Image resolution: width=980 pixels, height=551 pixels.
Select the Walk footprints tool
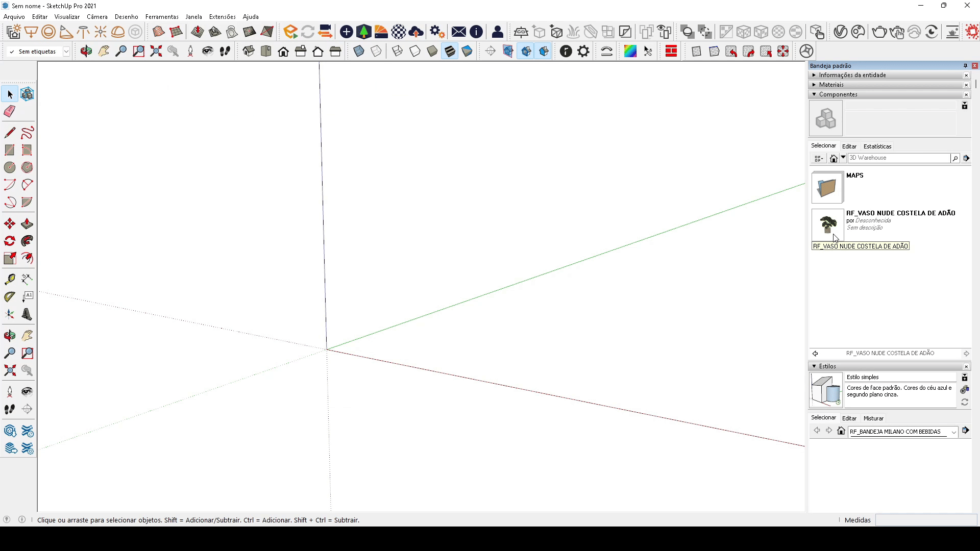coord(10,409)
